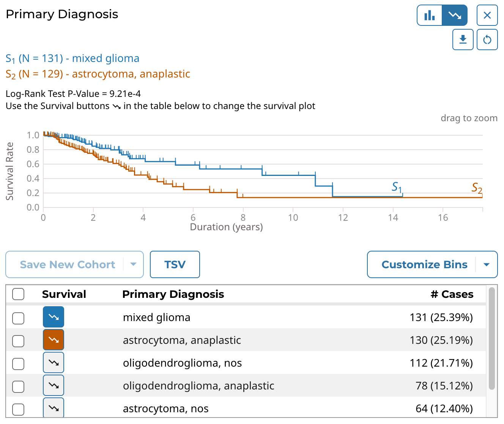504x424 pixels.
Task: Expand the Customize Bins dropdown arrow
Action: [487, 264]
